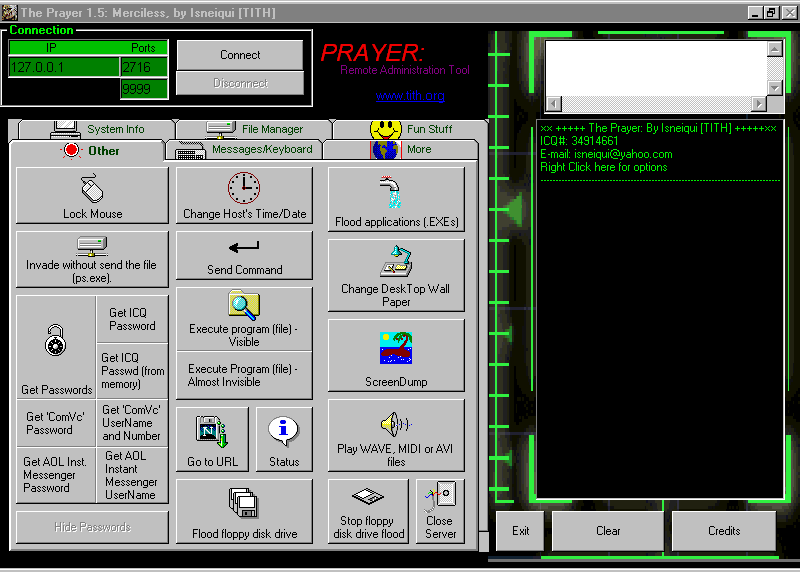
Task: Switch to the System Info tab
Action: tap(92, 129)
